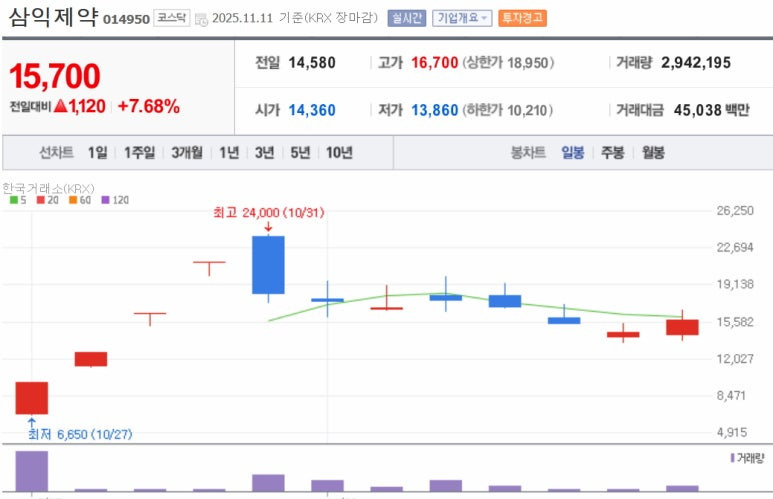
Task: Click the 투자경고 warning badge
Action: click(x=522, y=18)
